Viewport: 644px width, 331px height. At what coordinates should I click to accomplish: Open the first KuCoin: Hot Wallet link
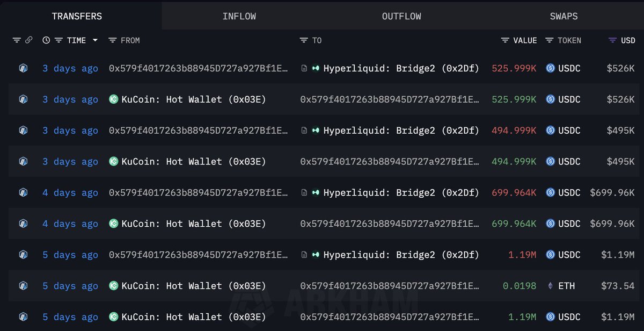(194, 99)
